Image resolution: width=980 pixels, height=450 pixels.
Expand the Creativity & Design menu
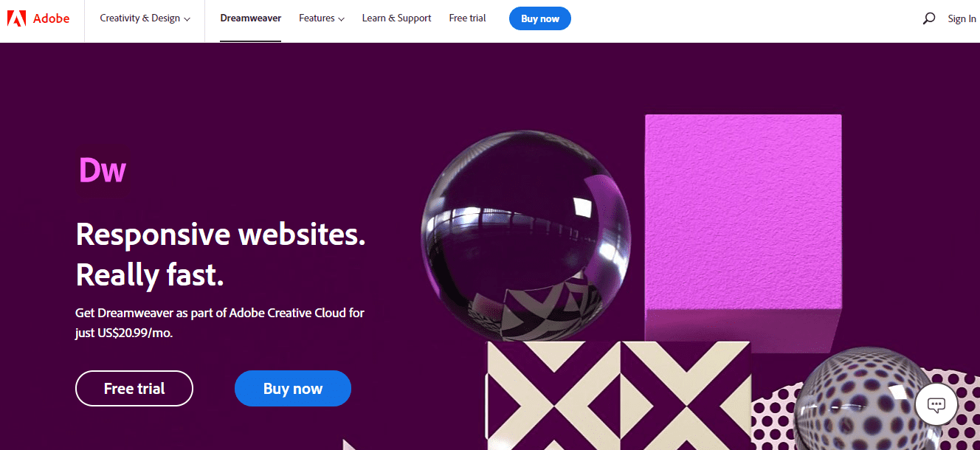click(145, 18)
